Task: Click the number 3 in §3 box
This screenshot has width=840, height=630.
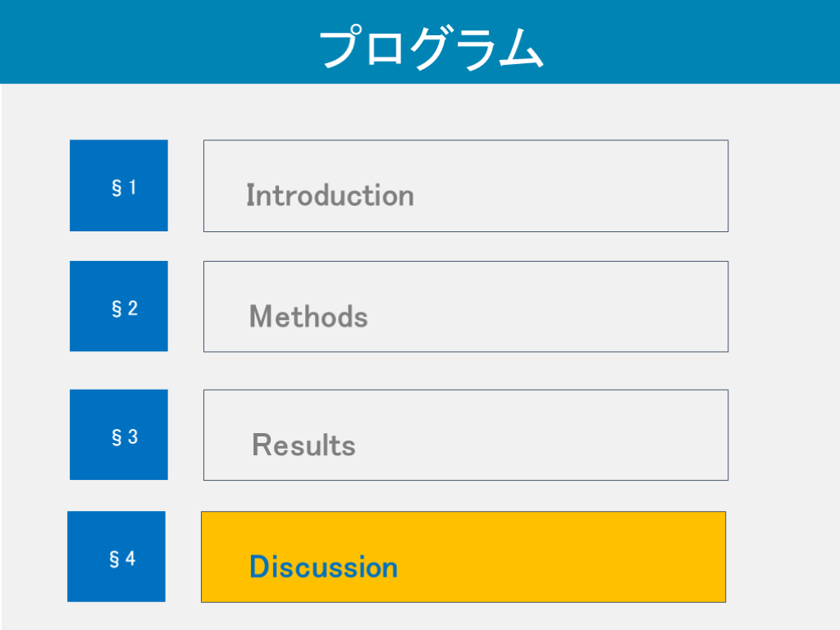Action: [x=133, y=437]
